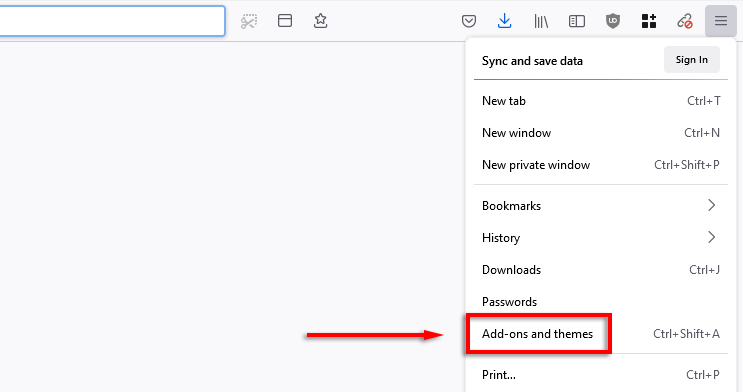Toggle the sidebar icon in toolbar
The image size is (743, 392).
coord(577,21)
